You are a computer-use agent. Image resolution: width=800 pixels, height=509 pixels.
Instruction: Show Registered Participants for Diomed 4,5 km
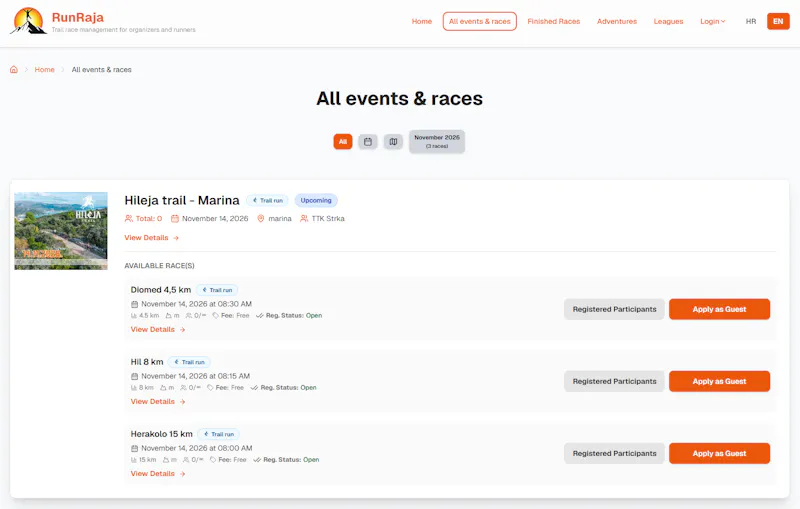pyautogui.click(x=614, y=309)
